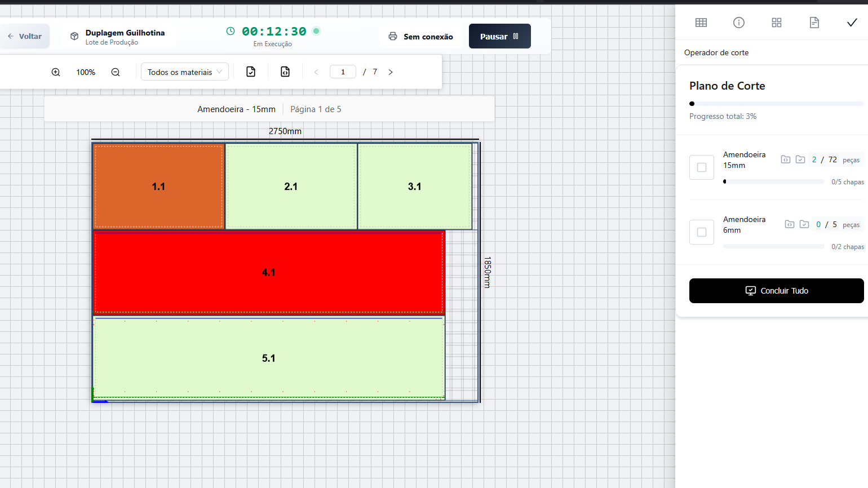Zoom in with the magnifier plus icon

[x=56, y=72]
